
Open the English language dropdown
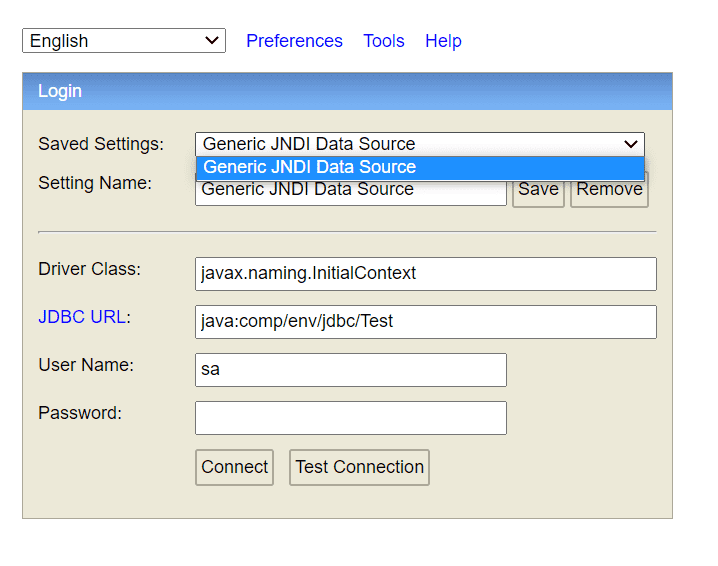(124, 41)
